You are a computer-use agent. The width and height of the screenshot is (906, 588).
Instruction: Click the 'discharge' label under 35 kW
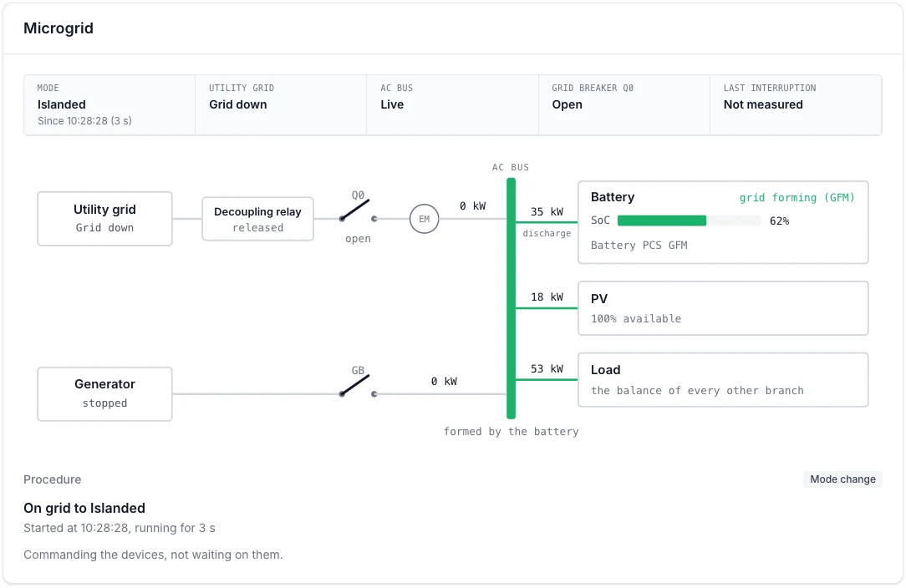tap(547, 233)
